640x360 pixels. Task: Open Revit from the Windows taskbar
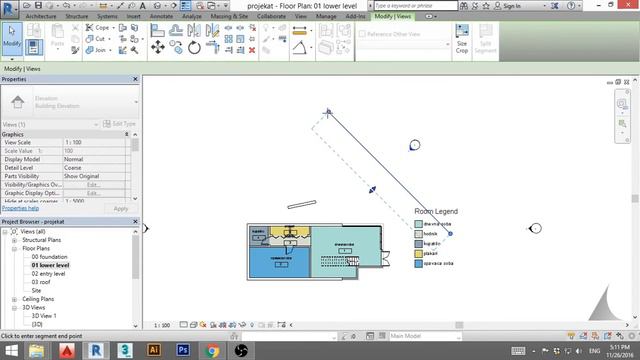96,350
